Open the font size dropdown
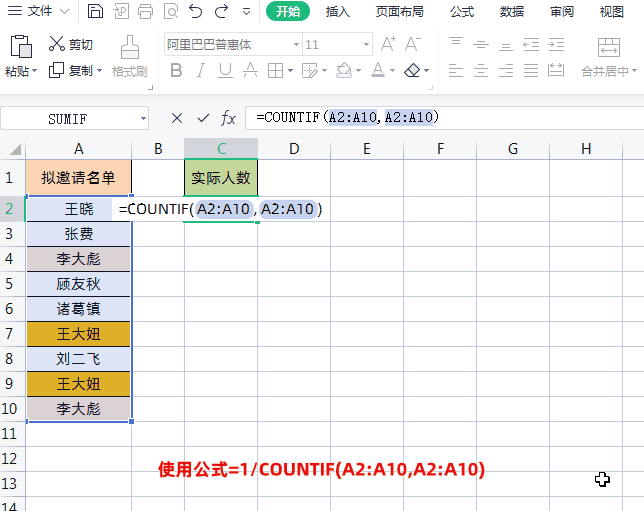The width and height of the screenshot is (644, 511). [x=366, y=44]
